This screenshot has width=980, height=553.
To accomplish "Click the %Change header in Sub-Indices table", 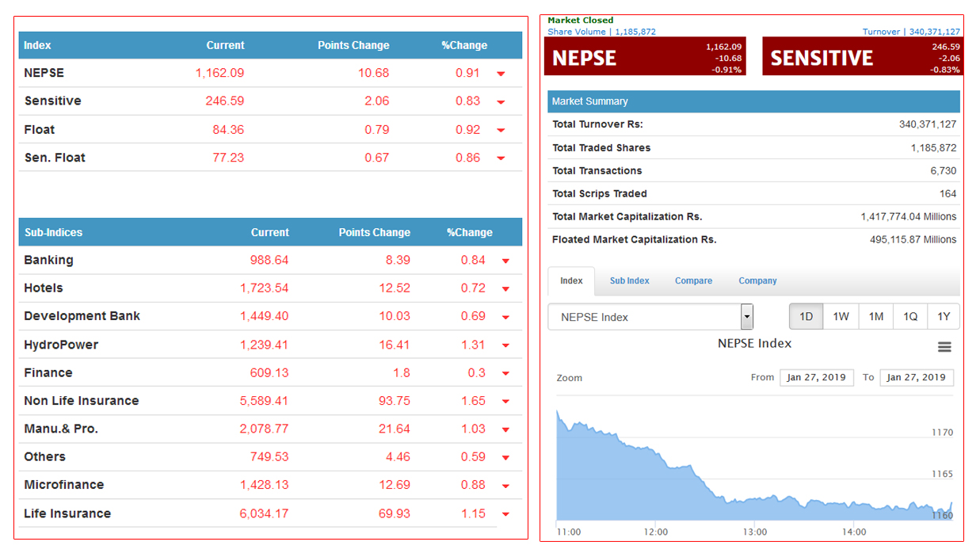I will 470,232.
